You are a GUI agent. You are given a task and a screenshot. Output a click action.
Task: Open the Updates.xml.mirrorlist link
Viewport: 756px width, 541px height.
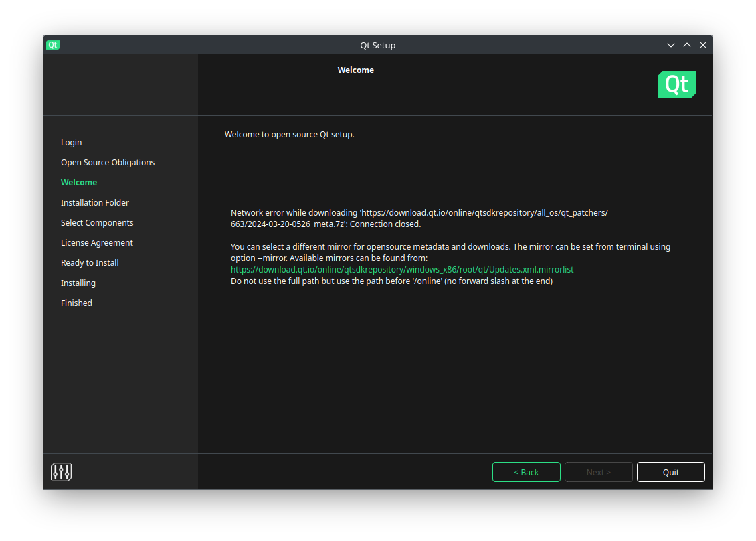click(x=402, y=269)
